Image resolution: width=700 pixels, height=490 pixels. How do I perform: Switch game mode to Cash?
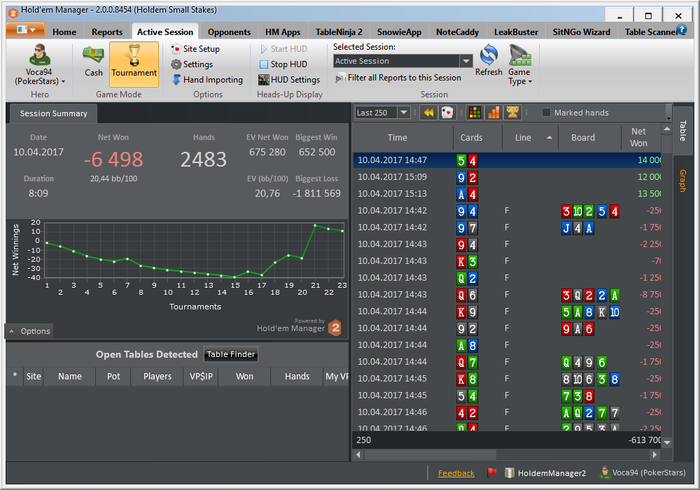click(x=93, y=62)
